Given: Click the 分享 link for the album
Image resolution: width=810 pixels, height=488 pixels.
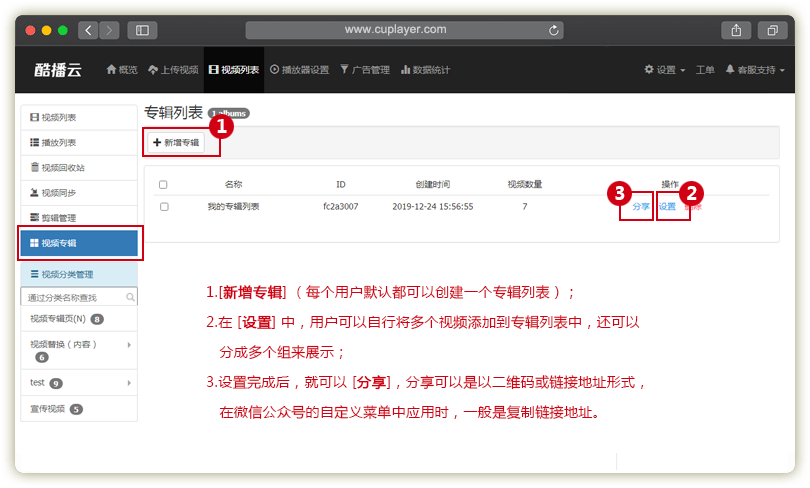Looking at the screenshot, I should click(x=641, y=207).
